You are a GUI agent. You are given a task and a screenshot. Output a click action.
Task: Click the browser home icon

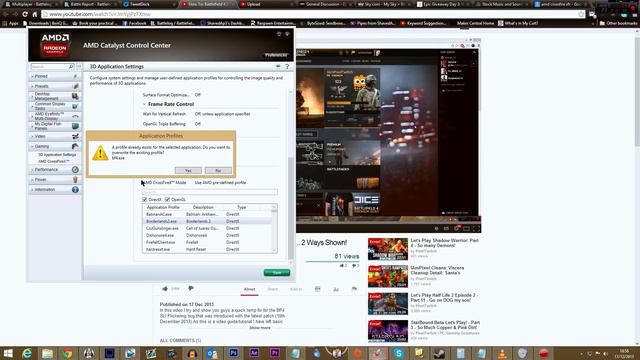point(35,14)
